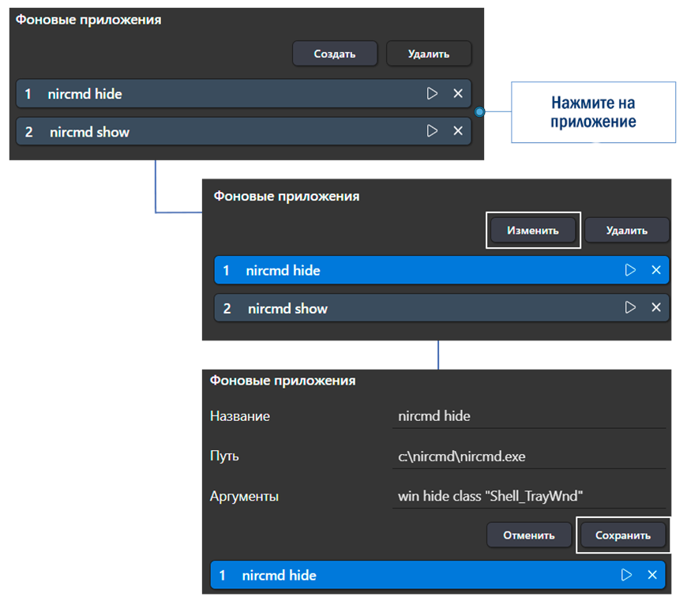Play nircmd hide in bottom edit panel
687x616 pixels.
tap(626, 575)
